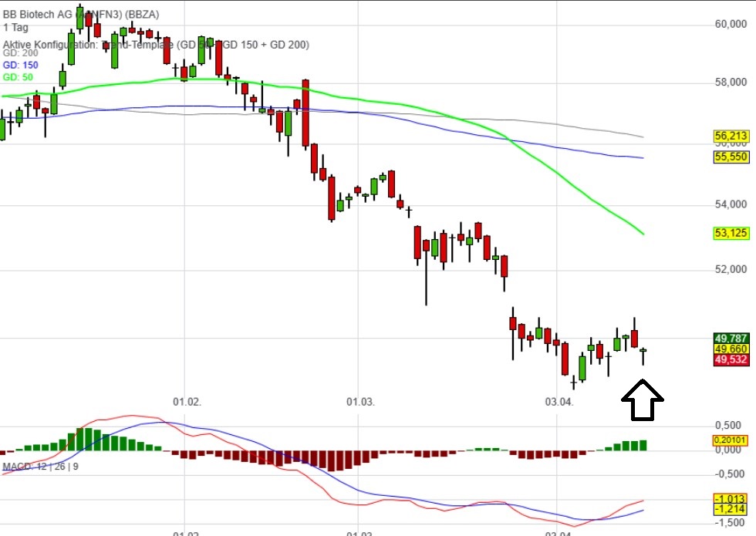Click the yellow 49,660 price label
Image resolution: width=756 pixels, height=536 pixels.
point(730,349)
